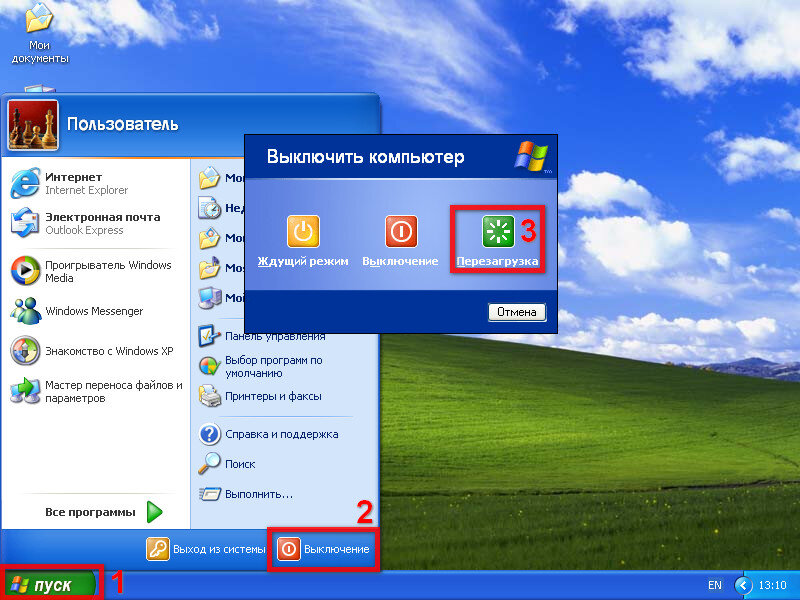Image resolution: width=800 pixels, height=600 pixels.
Task: Open the My Music folder icon in Start menu
Action: coord(209,267)
